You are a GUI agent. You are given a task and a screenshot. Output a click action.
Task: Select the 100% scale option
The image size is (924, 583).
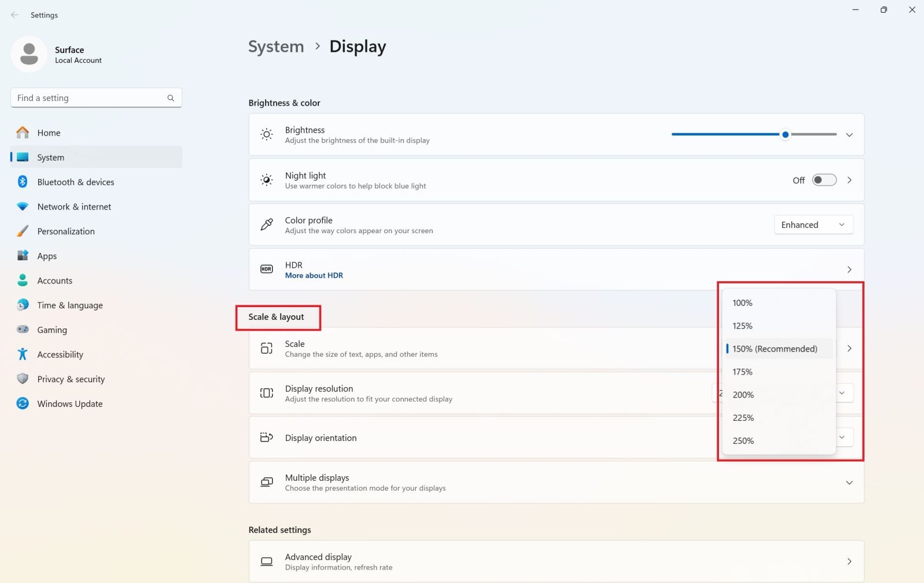[743, 303]
